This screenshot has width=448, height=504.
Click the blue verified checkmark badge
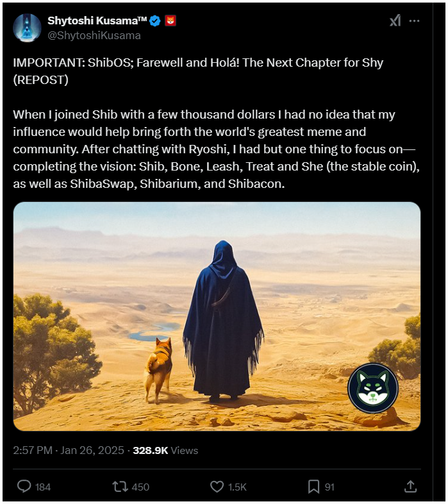point(155,21)
